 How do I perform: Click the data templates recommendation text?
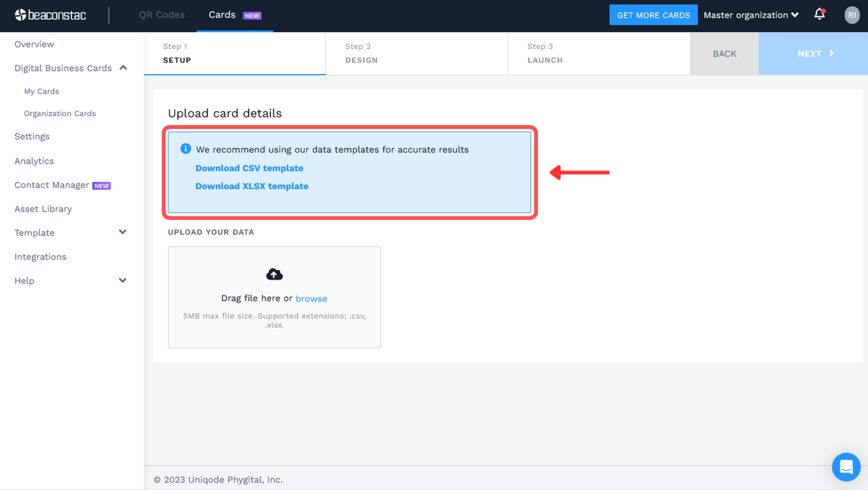332,149
